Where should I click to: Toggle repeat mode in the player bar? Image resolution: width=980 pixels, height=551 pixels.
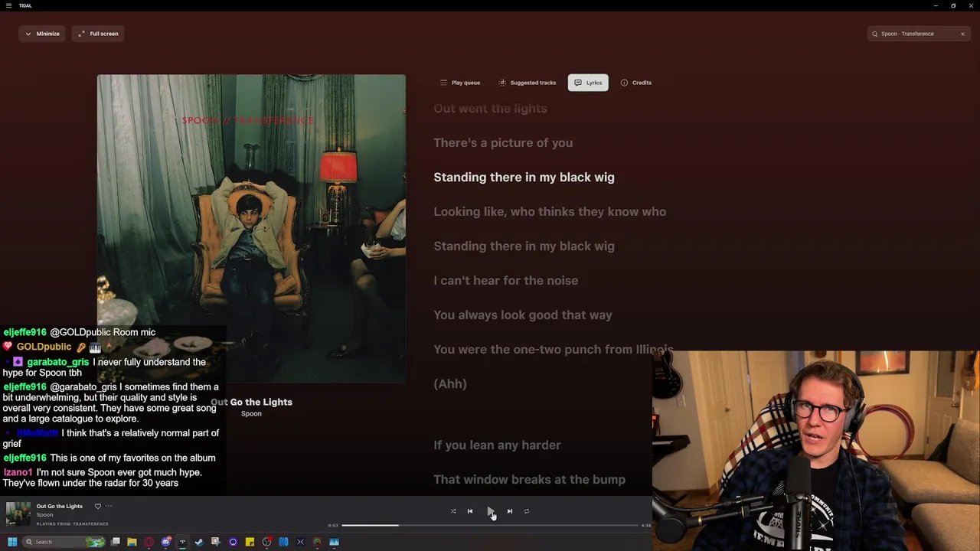coord(527,511)
